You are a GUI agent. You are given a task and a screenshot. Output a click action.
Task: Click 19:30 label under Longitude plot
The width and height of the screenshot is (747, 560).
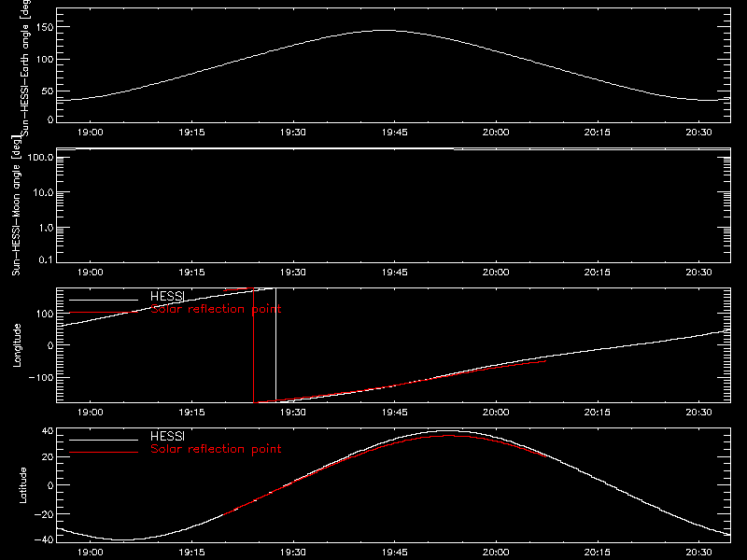tap(293, 413)
